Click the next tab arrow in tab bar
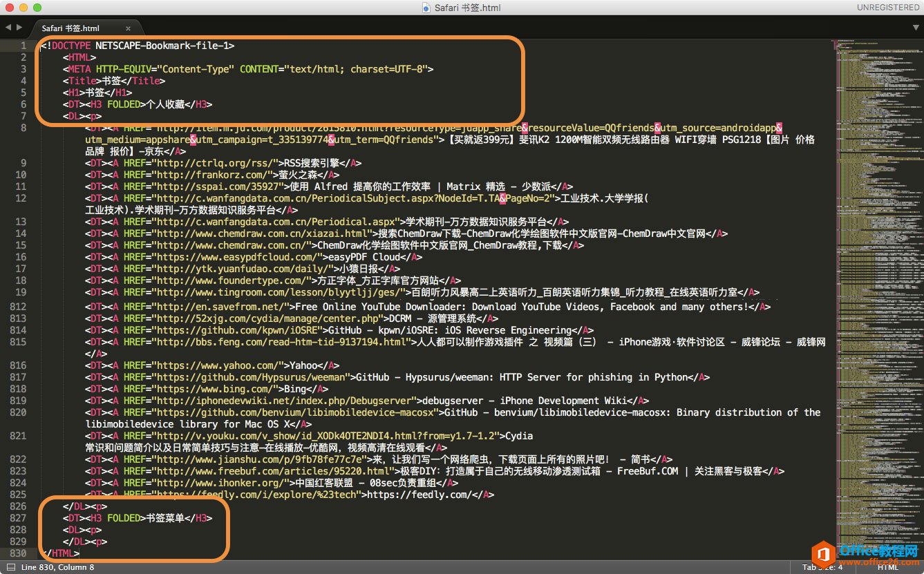 [x=19, y=27]
